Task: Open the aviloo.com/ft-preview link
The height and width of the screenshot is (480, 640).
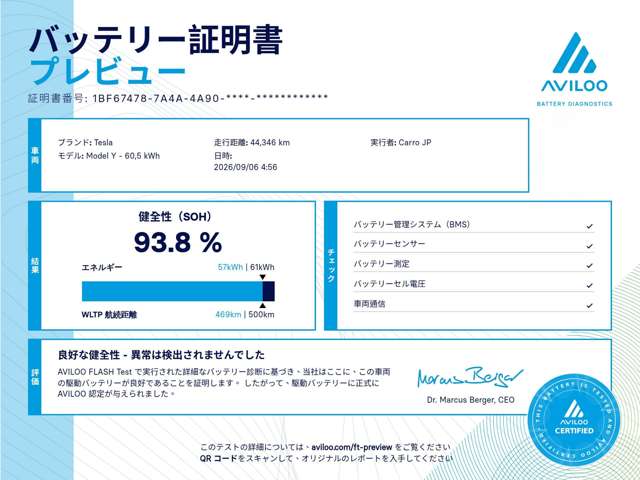Action: pos(351,447)
